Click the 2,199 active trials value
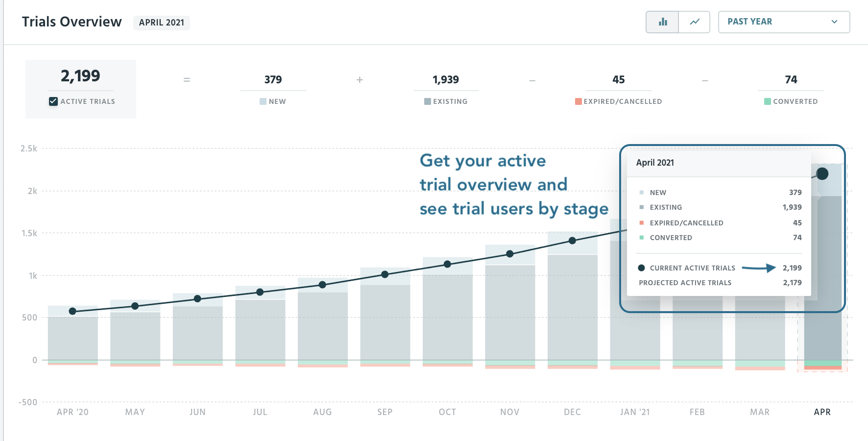This screenshot has height=441, width=868. (81, 76)
